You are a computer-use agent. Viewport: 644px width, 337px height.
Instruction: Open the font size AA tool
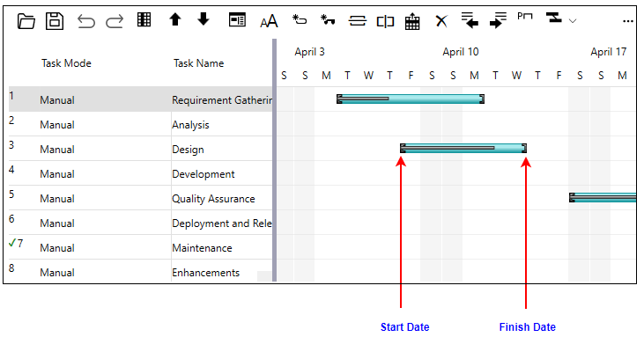pos(269,21)
